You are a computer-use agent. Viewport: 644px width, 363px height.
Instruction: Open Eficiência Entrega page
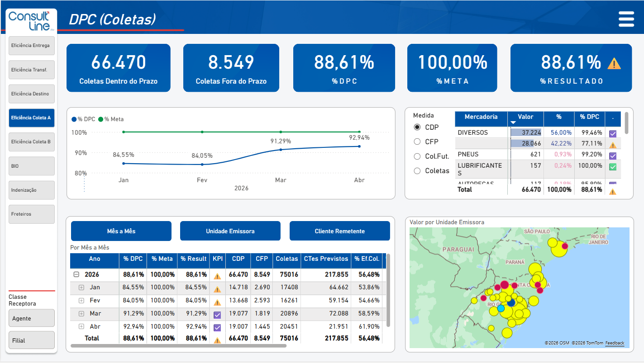[x=32, y=46]
